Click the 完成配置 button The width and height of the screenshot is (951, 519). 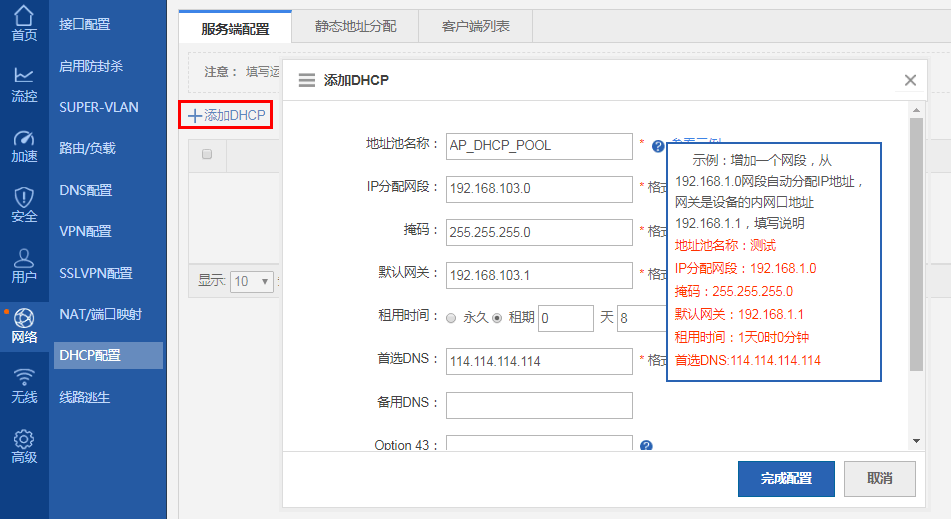785,479
